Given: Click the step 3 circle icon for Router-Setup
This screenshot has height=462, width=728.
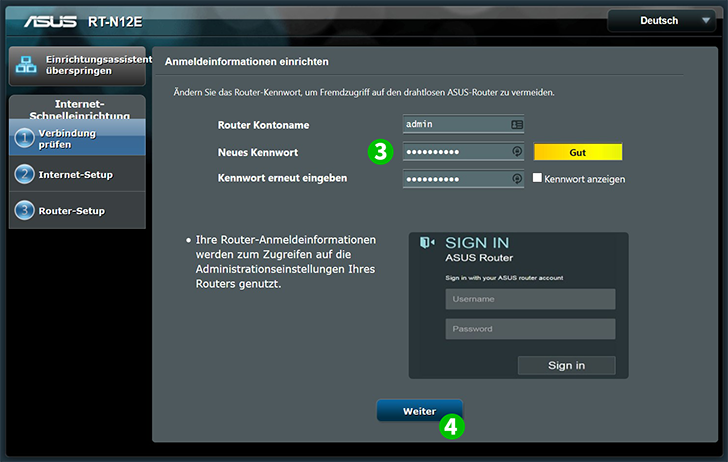Looking at the screenshot, I should (x=24, y=210).
